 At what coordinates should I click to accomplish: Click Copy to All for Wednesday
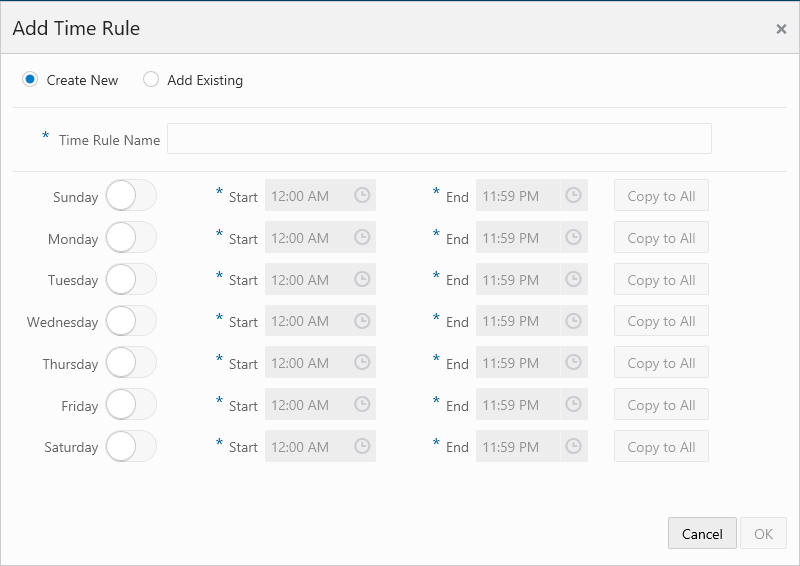661,321
